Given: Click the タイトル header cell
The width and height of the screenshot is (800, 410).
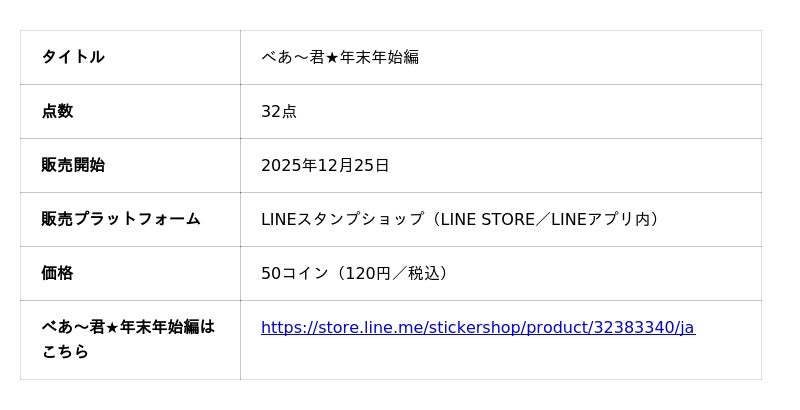Looking at the screenshot, I should pyautogui.click(x=73, y=57).
